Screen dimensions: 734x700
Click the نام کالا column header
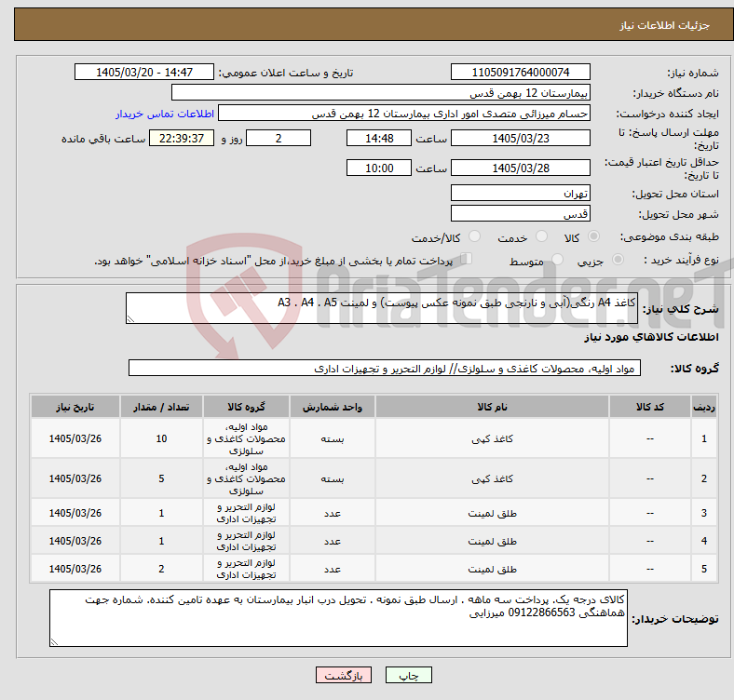pos(492,407)
